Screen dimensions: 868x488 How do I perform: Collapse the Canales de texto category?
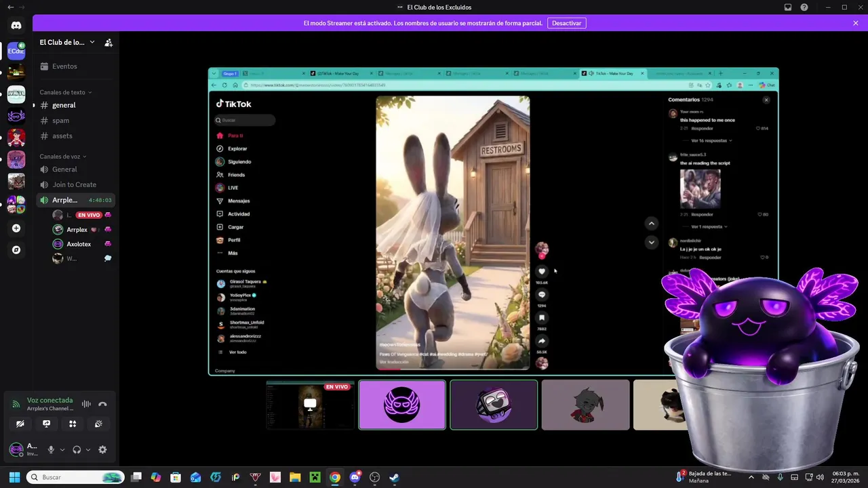coord(66,92)
